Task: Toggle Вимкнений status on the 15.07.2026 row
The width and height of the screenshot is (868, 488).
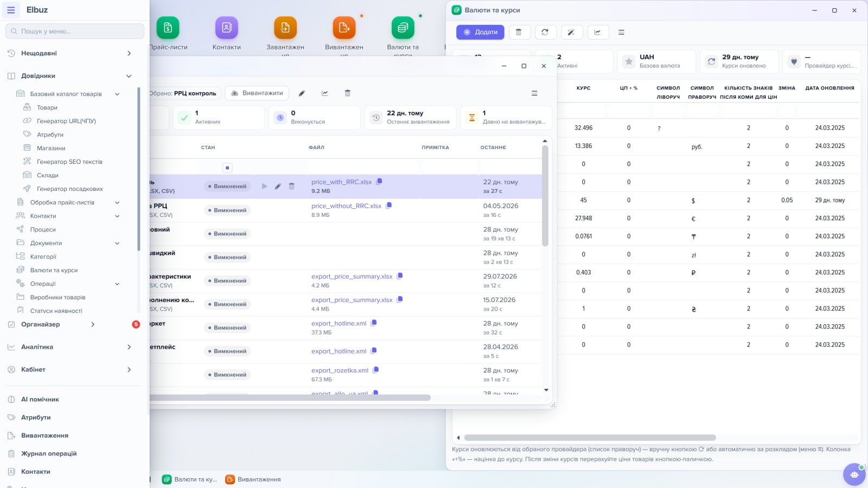Action: 227,304
